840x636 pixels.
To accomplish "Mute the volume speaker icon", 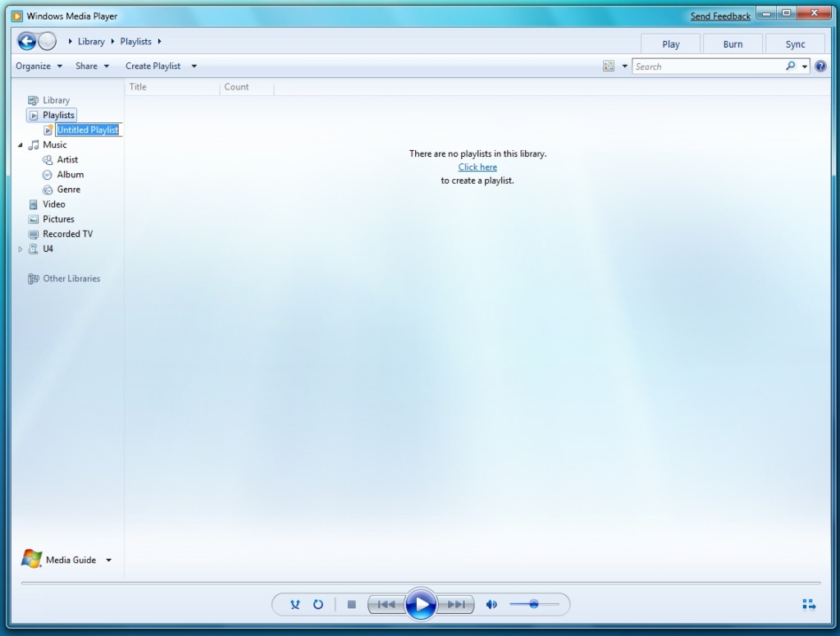I will (491, 604).
